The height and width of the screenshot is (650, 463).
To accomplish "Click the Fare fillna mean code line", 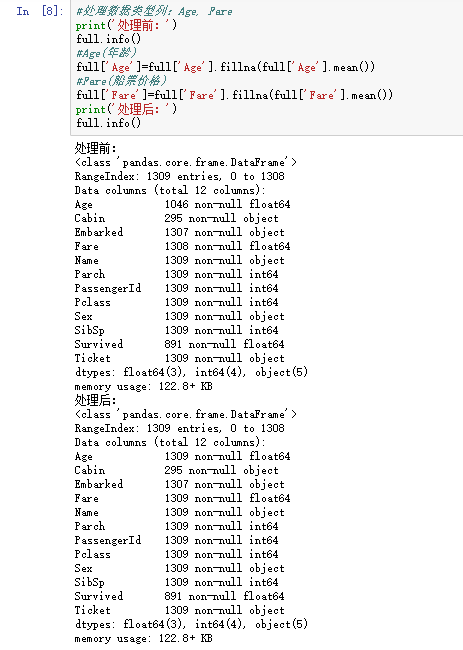I will (x=234, y=95).
